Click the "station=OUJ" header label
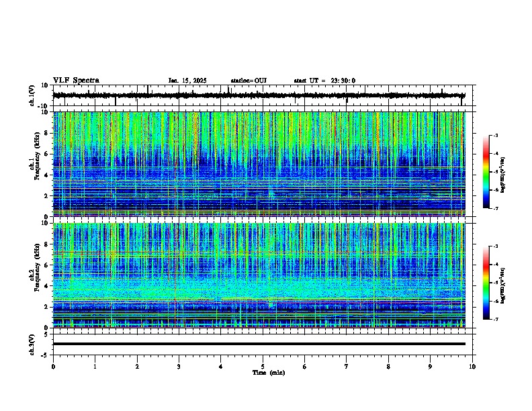The image size is (532, 411). 249,81
